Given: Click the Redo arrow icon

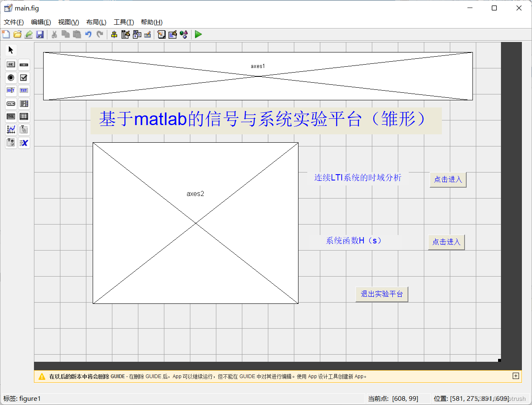Looking at the screenshot, I should click(x=100, y=34).
